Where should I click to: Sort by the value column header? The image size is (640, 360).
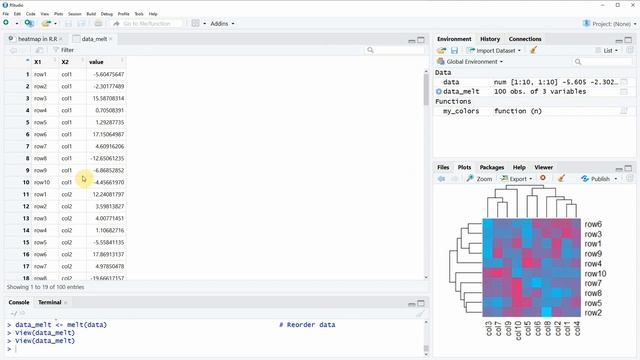106,62
